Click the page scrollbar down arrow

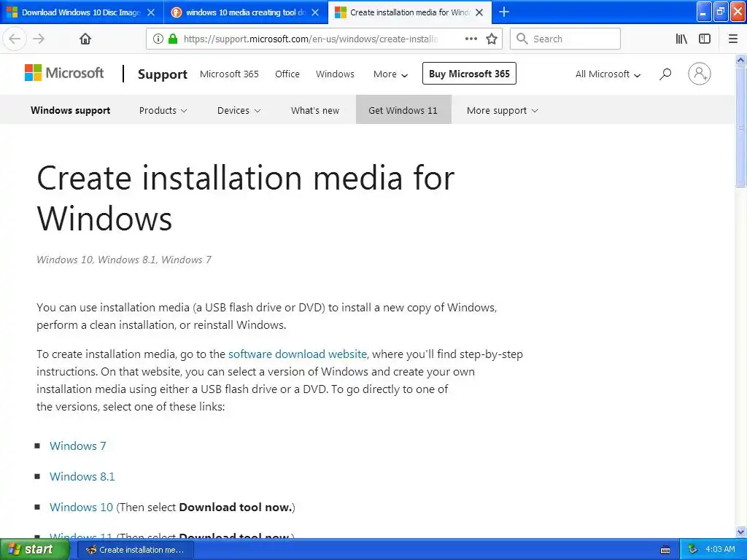tap(741, 532)
